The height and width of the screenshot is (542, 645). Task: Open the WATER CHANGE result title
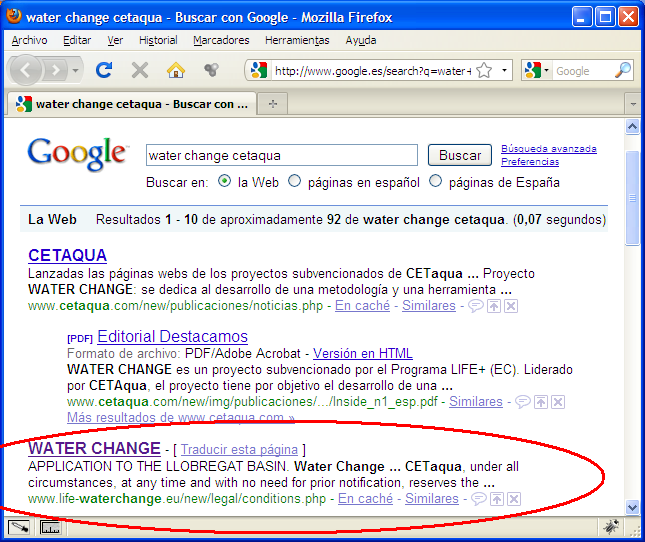click(94, 448)
